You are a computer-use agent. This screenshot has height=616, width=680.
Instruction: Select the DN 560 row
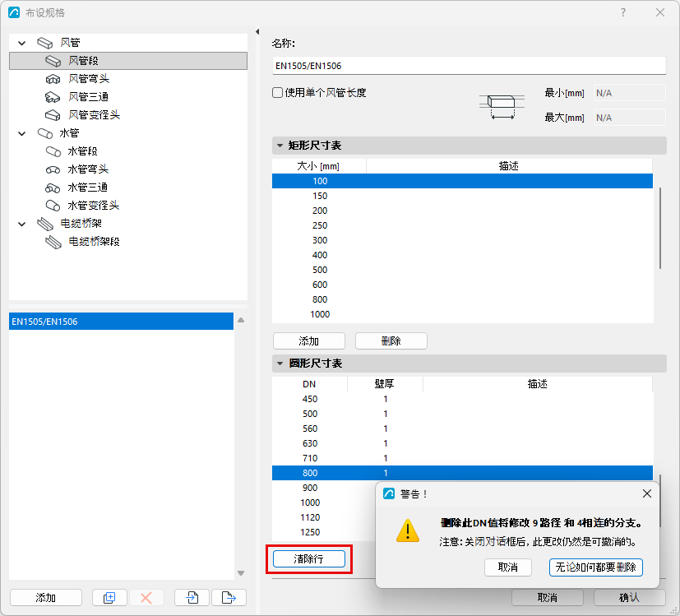click(462, 428)
